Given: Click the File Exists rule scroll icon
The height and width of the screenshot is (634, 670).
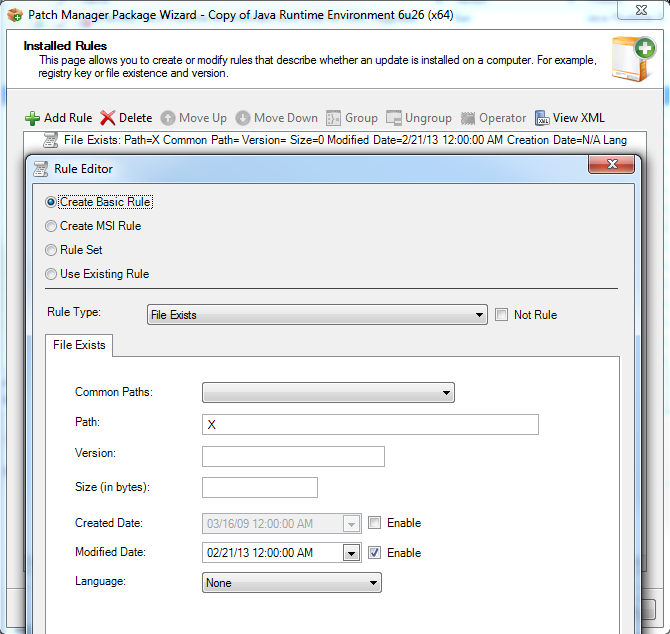Looking at the screenshot, I should 50,140.
